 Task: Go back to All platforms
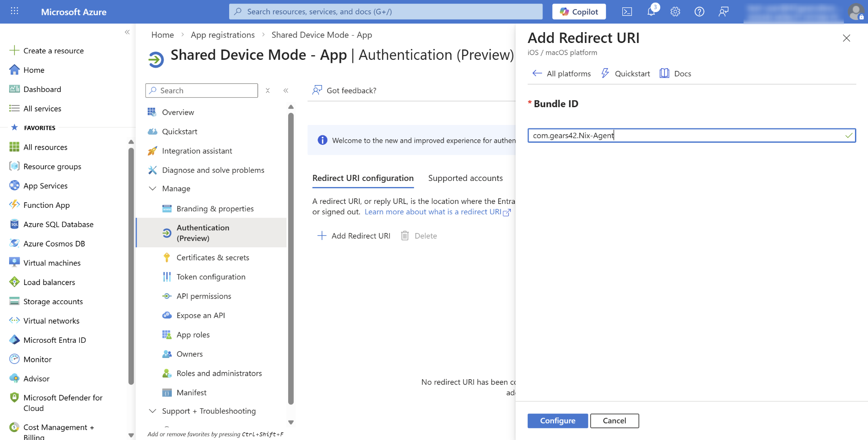coord(562,73)
